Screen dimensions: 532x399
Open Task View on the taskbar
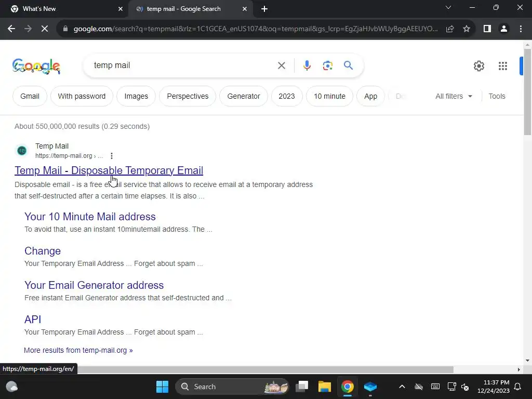[x=302, y=387]
